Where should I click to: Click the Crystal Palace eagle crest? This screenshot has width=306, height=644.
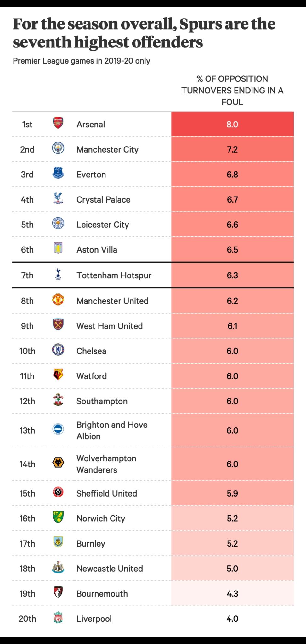click(x=58, y=198)
